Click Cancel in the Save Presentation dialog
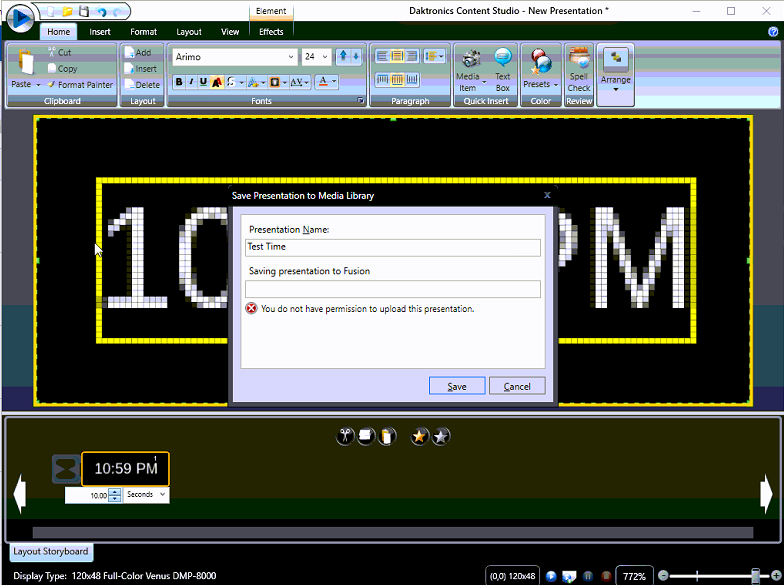Screen dimensions: 784x585 [517, 386]
